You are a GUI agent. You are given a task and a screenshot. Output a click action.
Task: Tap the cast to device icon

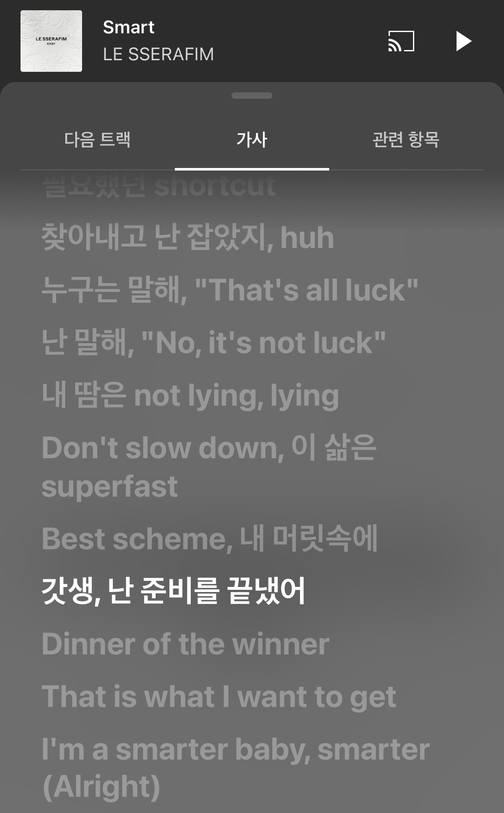[401, 41]
